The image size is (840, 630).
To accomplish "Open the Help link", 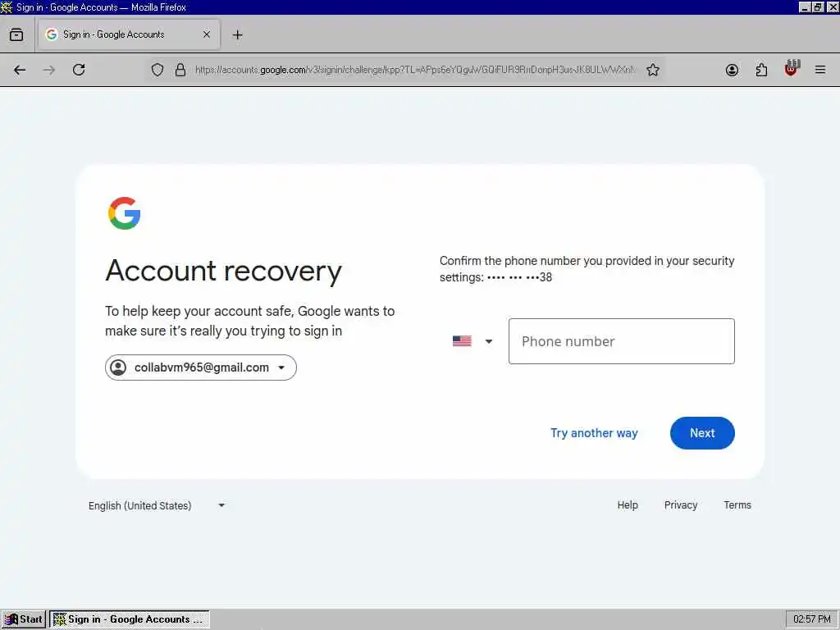I will coord(628,505).
